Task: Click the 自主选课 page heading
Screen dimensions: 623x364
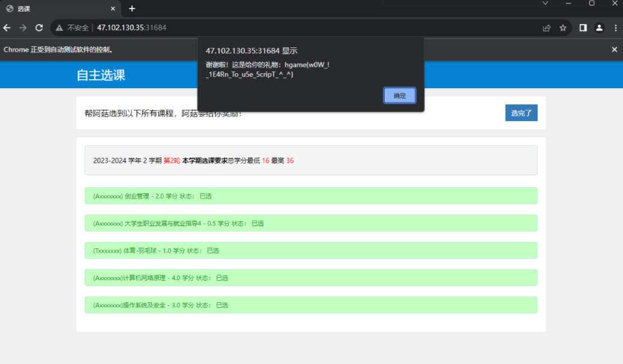Action: tap(101, 75)
